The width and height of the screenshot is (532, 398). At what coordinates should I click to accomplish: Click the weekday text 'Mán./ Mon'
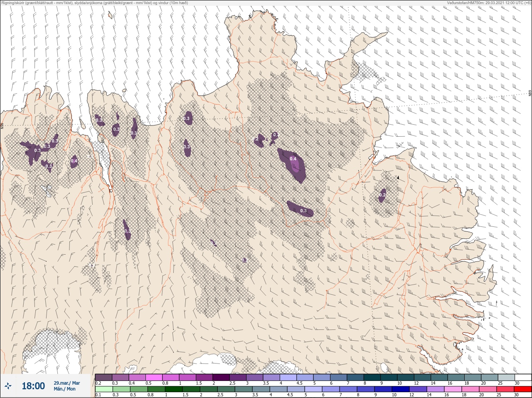(x=65, y=389)
